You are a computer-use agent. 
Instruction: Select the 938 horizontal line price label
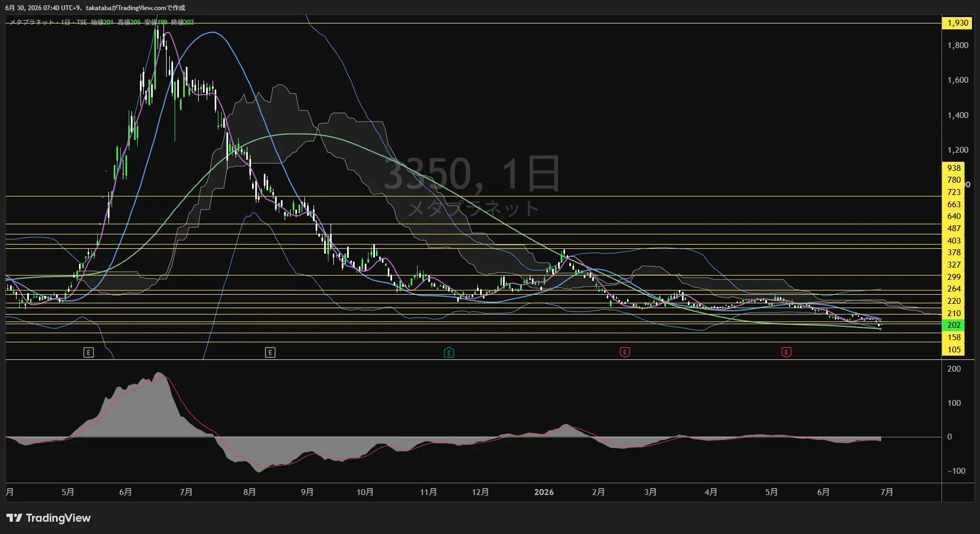pos(954,168)
